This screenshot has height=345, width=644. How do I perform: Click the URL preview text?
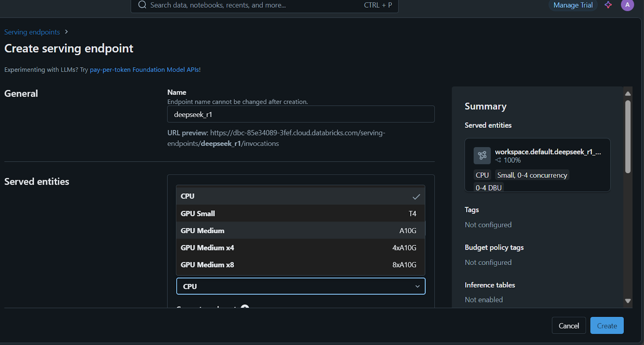point(276,138)
